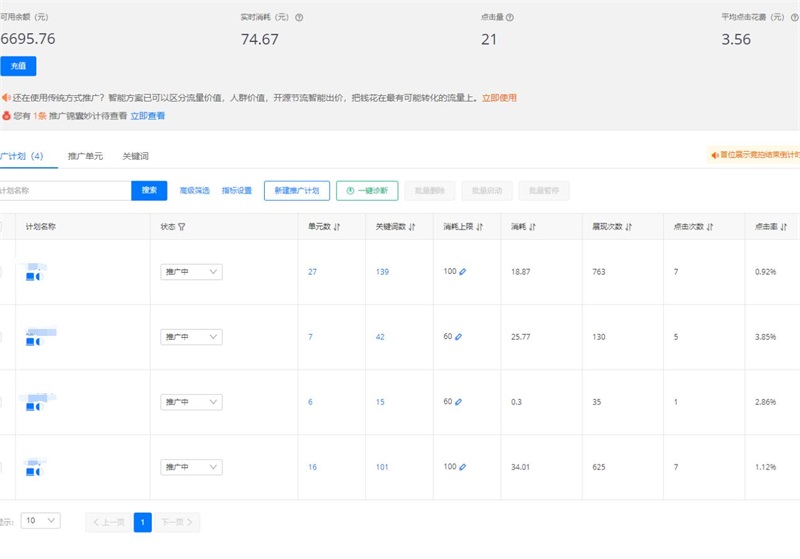The height and width of the screenshot is (559, 800).
Task: Click the blue 充值 recharge button
Action: [x=18, y=66]
